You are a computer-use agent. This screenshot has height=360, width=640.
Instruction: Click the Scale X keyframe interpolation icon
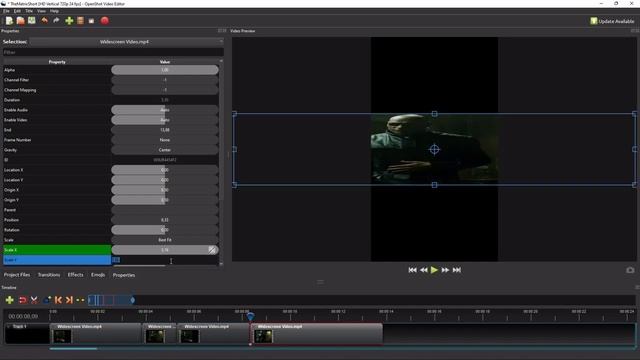click(212, 250)
